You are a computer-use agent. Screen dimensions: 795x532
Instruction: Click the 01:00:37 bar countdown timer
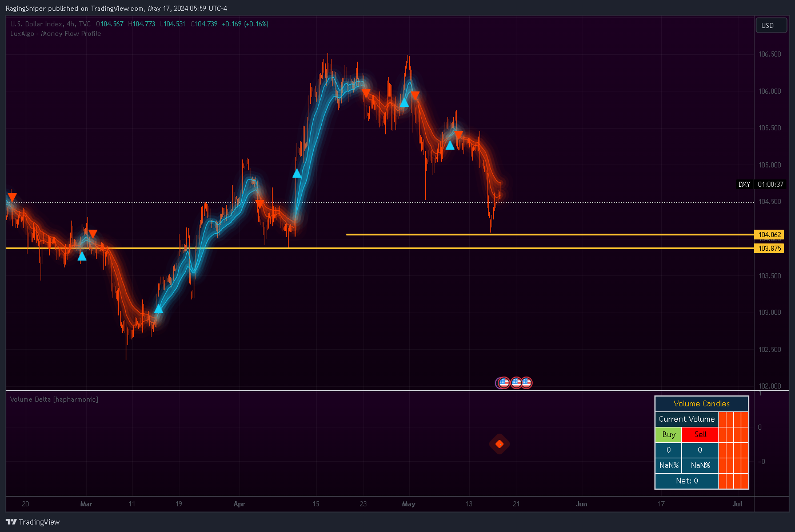[x=770, y=185]
